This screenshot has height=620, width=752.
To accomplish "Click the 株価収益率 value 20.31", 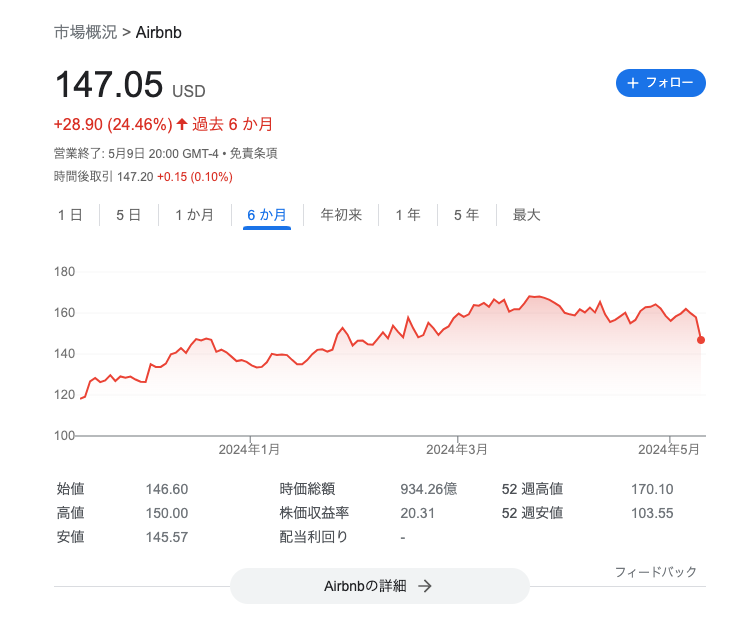I will click(417, 513).
